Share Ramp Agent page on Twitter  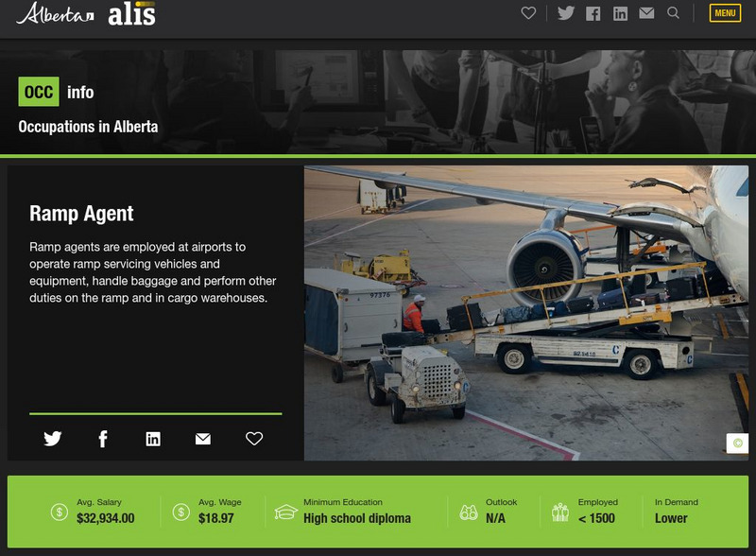pos(54,438)
